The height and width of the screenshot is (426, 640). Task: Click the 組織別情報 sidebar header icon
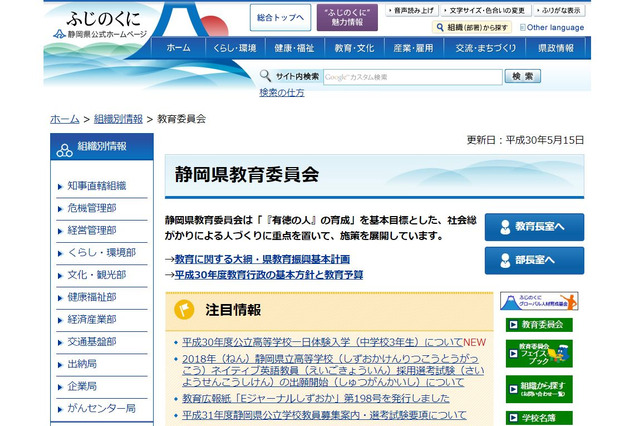tap(64, 151)
